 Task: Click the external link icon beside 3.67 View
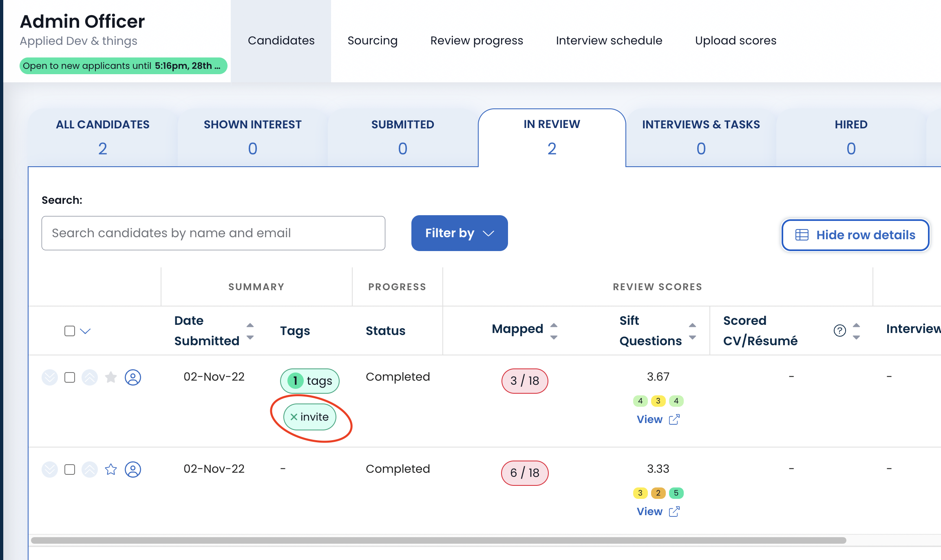tap(674, 419)
